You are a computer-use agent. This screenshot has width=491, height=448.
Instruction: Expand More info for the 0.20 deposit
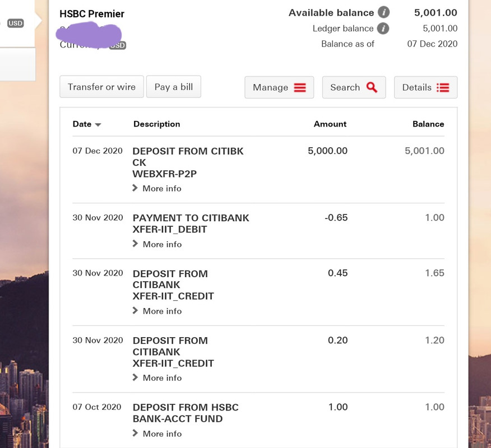tap(157, 378)
